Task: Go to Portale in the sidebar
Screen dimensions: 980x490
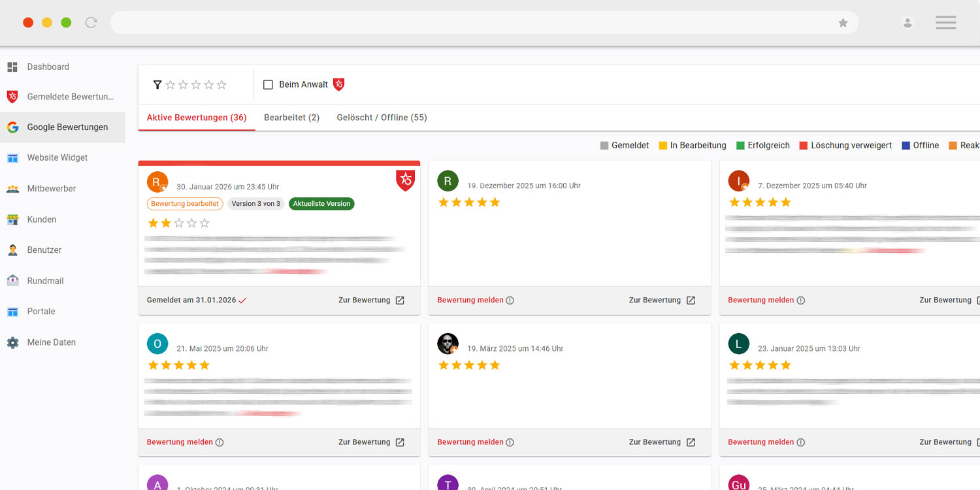Action: click(x=41, y=311)
